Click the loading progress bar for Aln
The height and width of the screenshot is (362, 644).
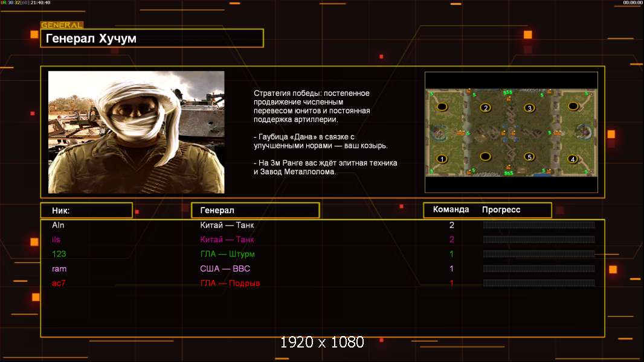click(x=539, y=224)
